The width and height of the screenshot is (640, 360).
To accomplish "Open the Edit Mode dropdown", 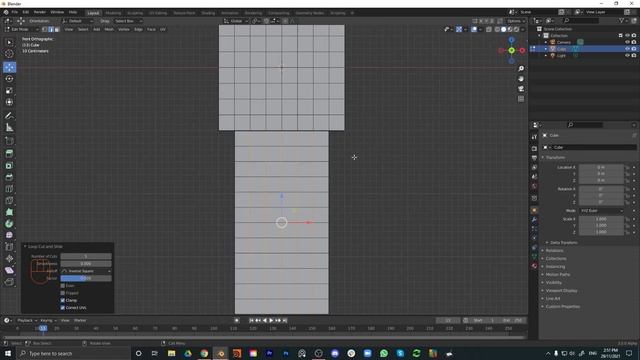I will 21,29.
